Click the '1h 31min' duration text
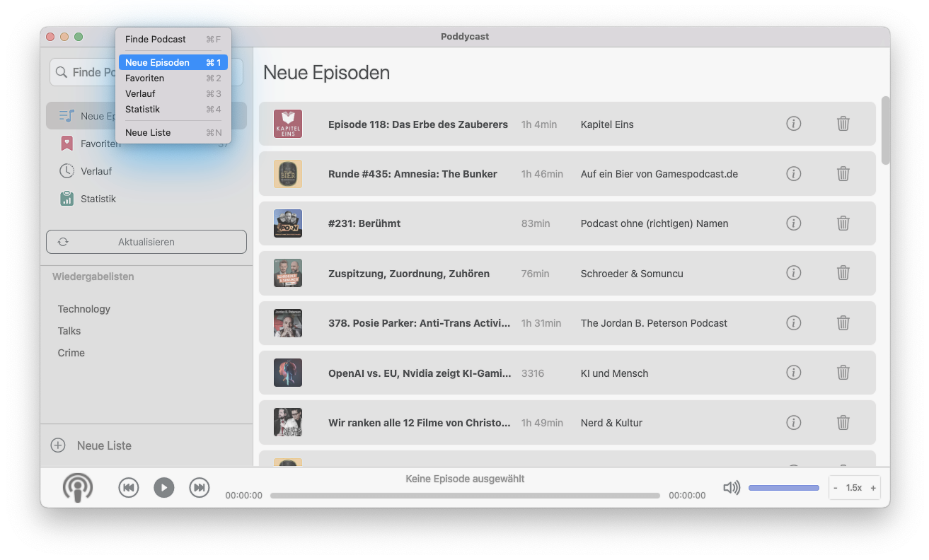The image size is (929, 560). click(x=541, y=323)
